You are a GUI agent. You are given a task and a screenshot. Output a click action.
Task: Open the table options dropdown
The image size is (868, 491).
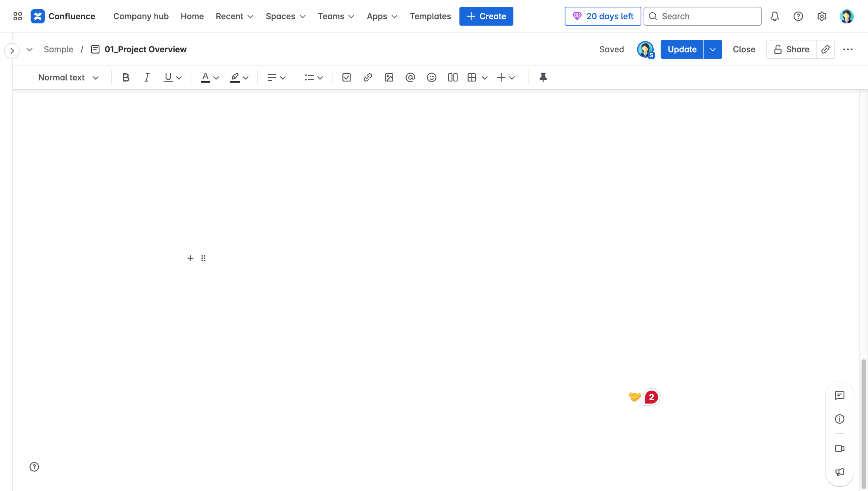coord(485,78)
